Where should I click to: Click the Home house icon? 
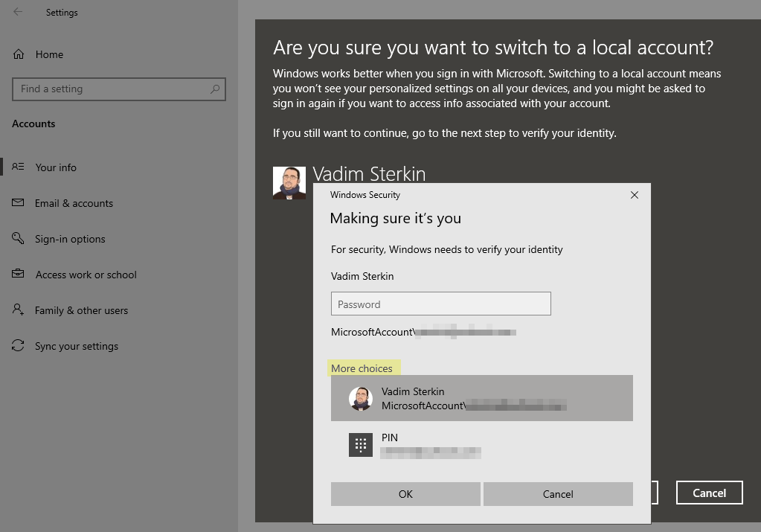[x=19, y=54]
